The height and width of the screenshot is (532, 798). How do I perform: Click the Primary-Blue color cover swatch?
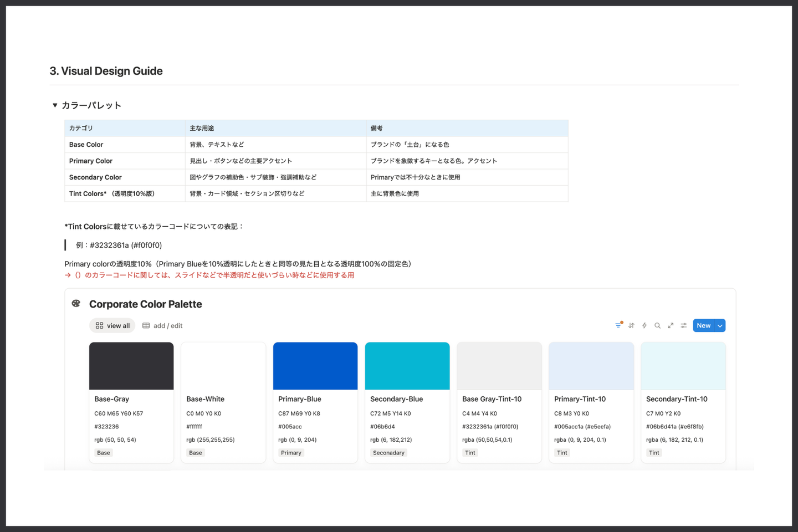point(315,366)
